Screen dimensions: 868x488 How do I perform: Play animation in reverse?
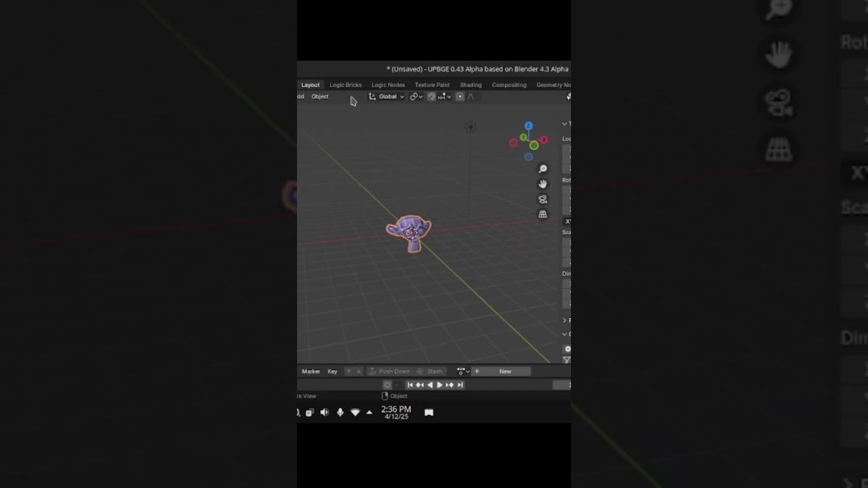click(x=430, y=385)
